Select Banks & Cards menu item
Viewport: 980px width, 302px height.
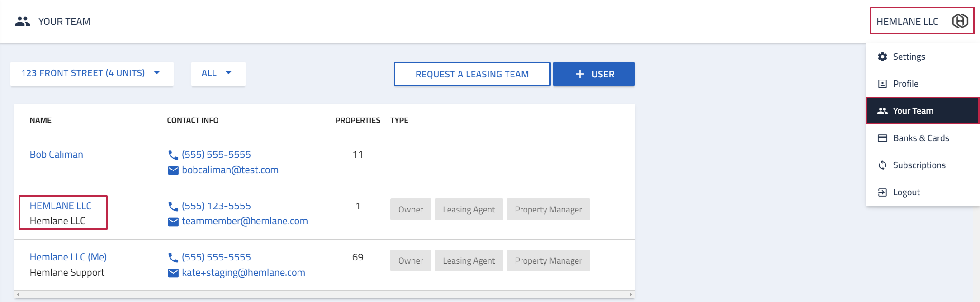tap(923, 138)
